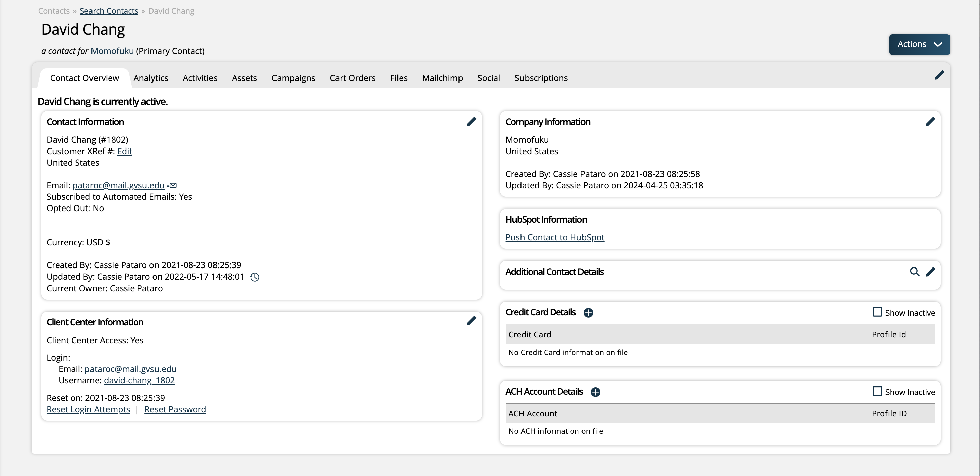The width and height of the screenshot is (980, 476).
Task: Check Show Inactive for ACH Account Details
Action: pos(877,392)
